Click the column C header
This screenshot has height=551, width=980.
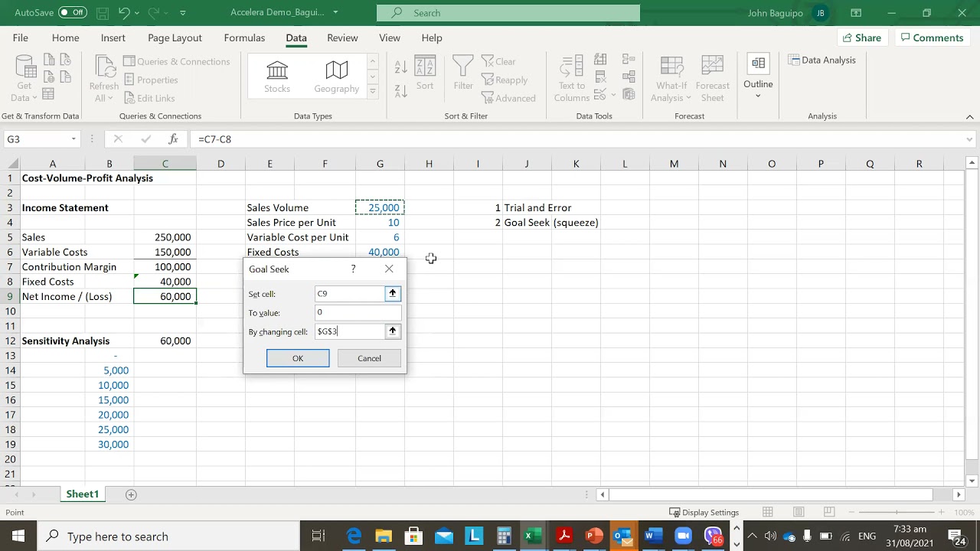(x=165, y=164)
